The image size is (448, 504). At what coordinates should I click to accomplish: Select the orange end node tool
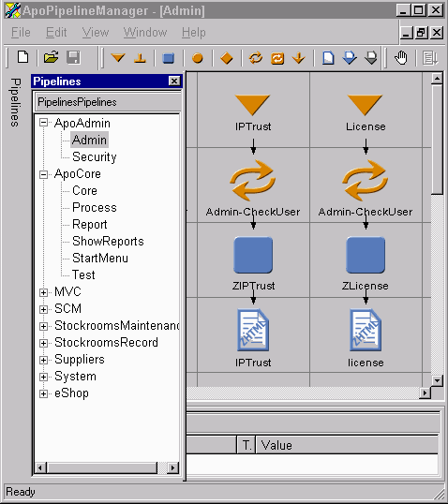coord(140,58)
